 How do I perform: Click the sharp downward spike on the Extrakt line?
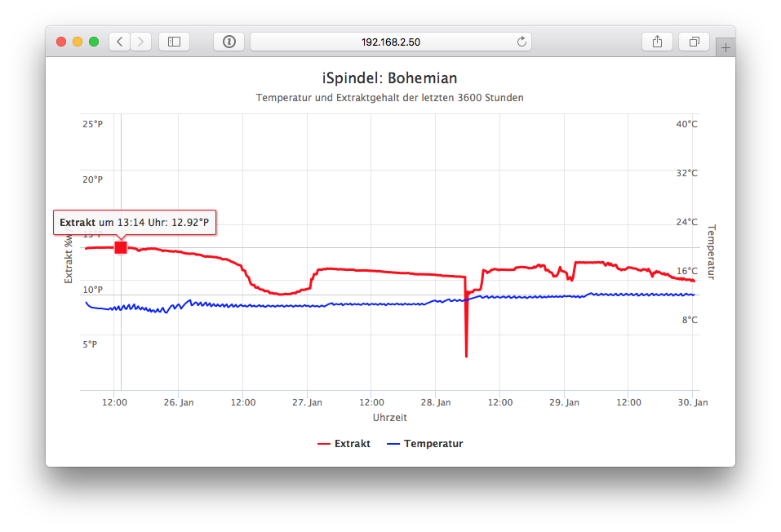pyautogui.click(x=466, y=343)
